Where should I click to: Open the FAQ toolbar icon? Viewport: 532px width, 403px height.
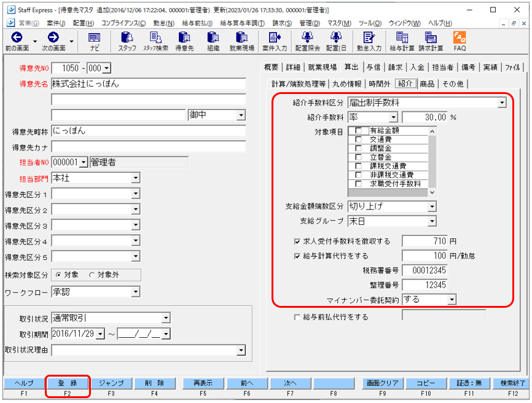click(x=460, y=37)
